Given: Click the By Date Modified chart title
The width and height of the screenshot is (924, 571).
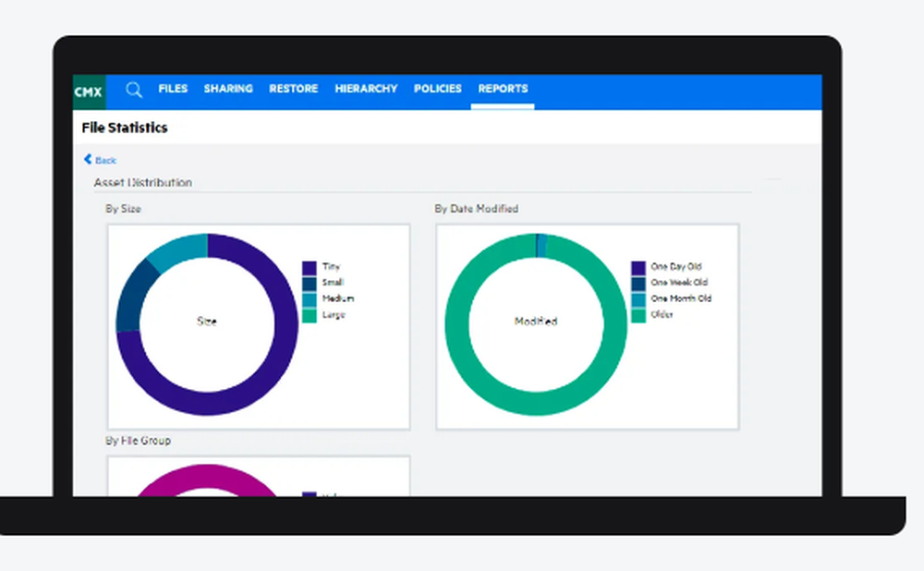Looking at the screenshot, I should (x=476, y=209).
